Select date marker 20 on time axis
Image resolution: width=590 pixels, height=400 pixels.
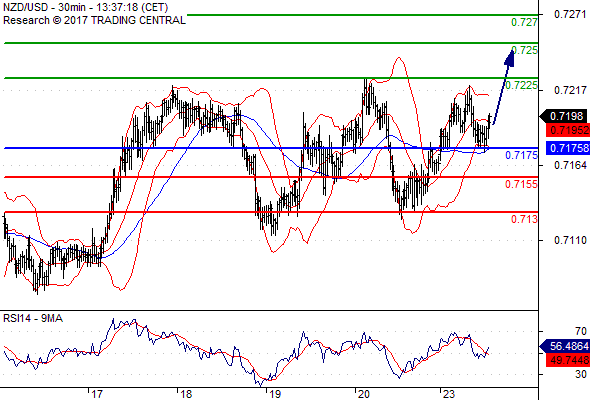pyautogui.click(x=363, y=394)
